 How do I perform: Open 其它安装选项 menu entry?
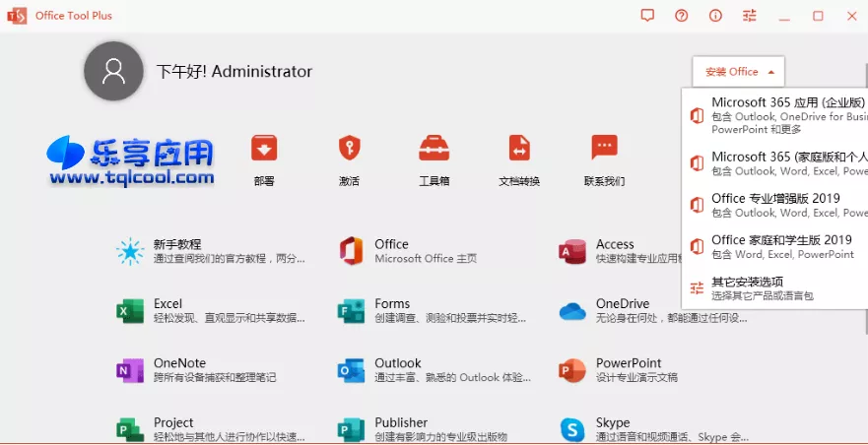pyautogui.click(x=775, y=288)
